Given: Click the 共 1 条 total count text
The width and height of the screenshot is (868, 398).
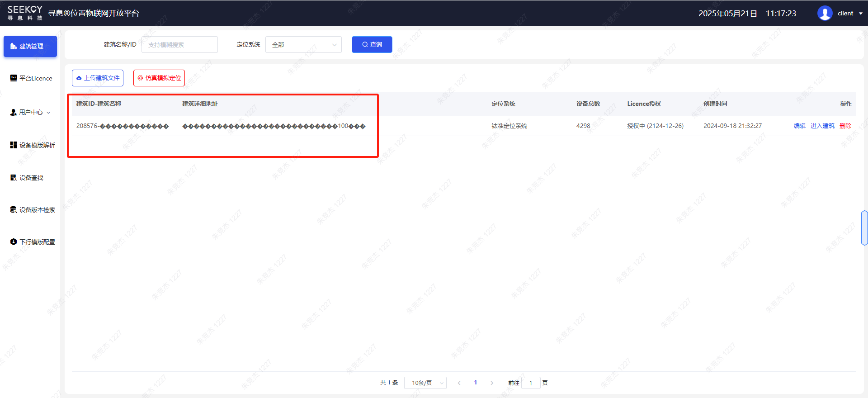Looking at the screenshot, I should tap(389, 383).
